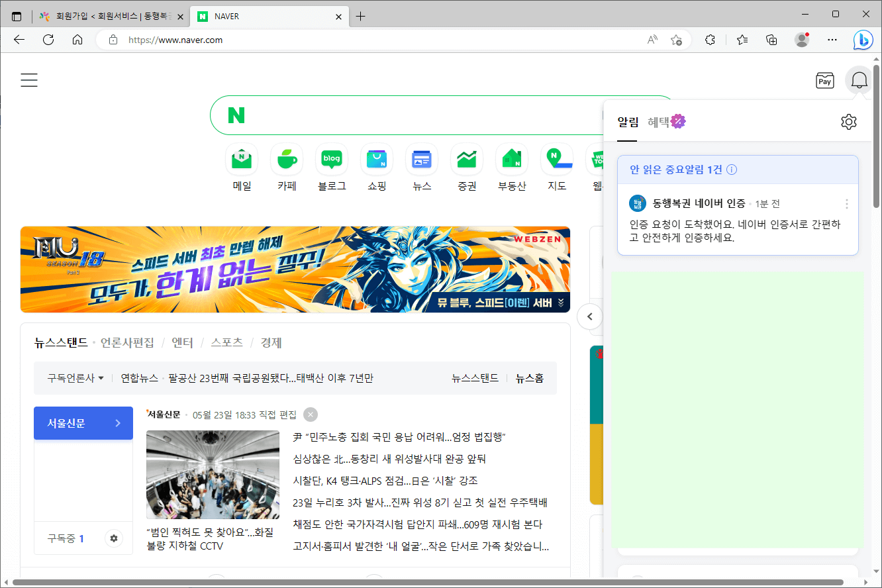Open the Naver Mail icon
Screen dimensions: 882x588
[241, 159]
